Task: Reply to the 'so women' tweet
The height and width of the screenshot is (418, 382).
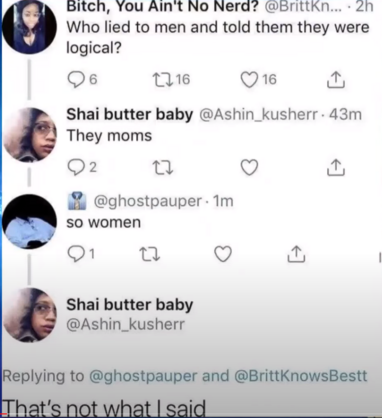Action: click(x=81, y=254)
